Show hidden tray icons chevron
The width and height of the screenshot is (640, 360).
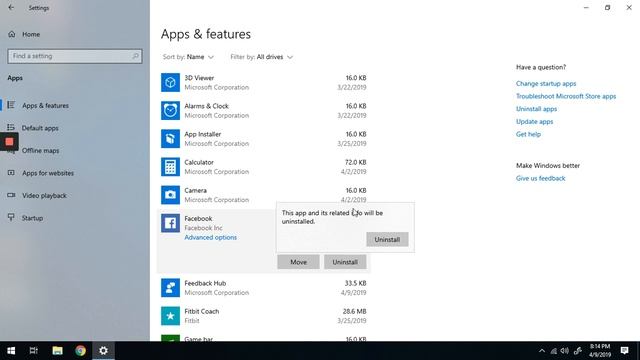tap(542, 351)
